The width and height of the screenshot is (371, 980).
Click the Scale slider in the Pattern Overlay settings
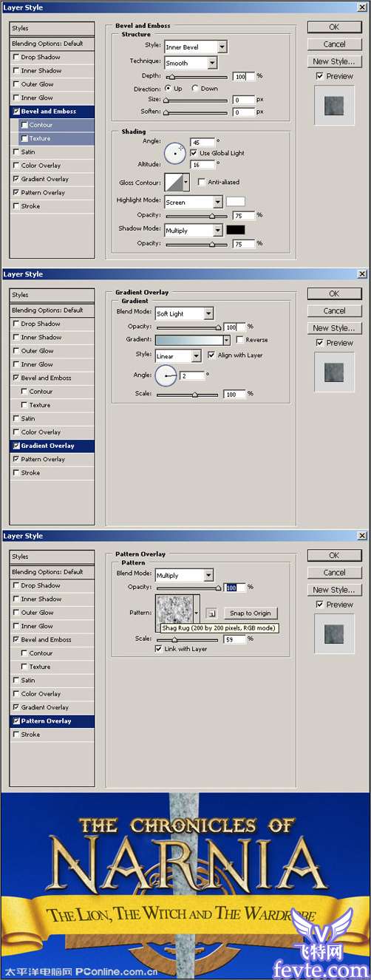(x=188, y=639)
